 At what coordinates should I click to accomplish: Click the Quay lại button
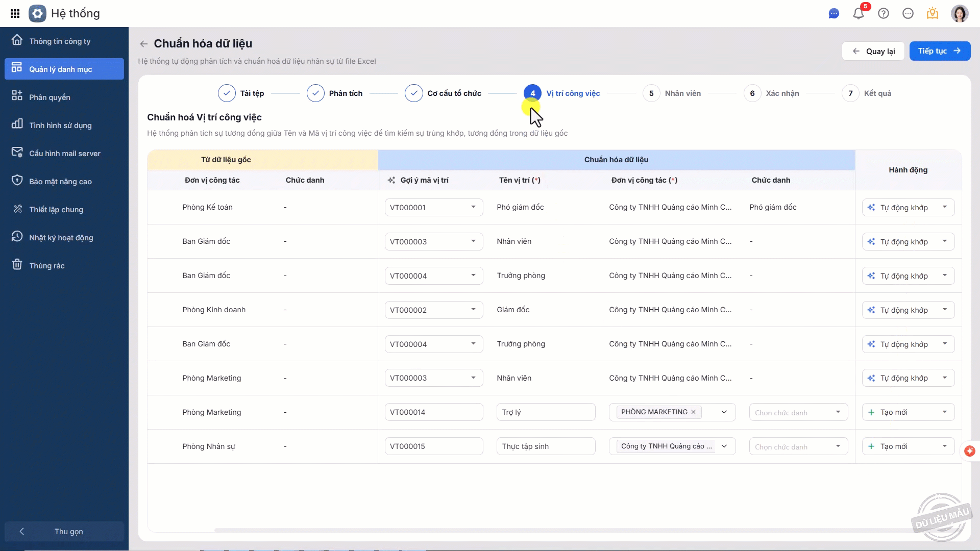pos(873,51)
